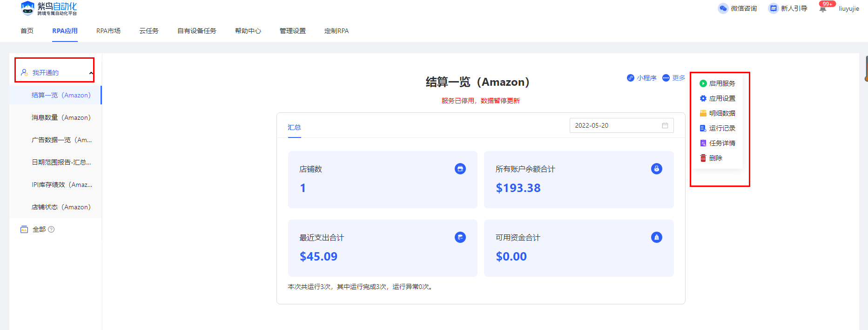Image resolution: width=868 pixels, height=330 pixels.
Task: Open IPI库存绩效 item in sidebar
Action: pos(55,185)
